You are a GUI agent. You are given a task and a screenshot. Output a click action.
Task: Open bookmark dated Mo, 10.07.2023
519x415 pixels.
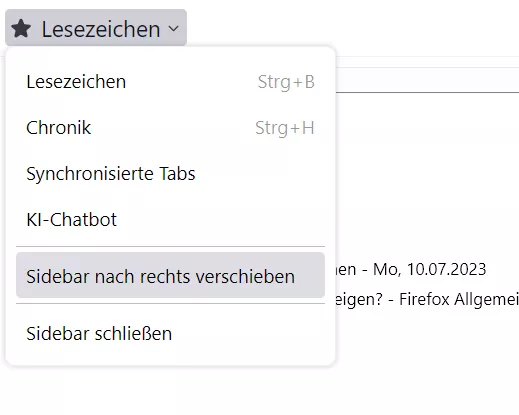tap(411, 269)
